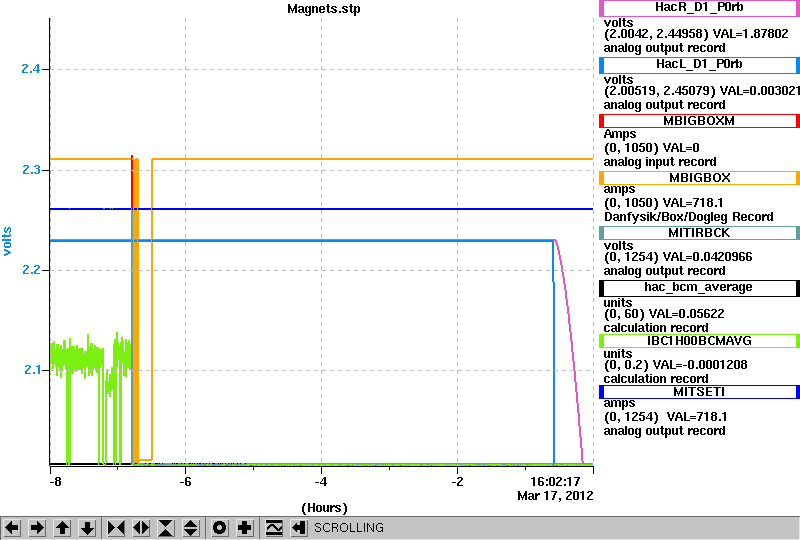Click the 2.1 y-axis tick label
Image resolution: width=800 pixels, height=540 pixels.
click(32, 370)
